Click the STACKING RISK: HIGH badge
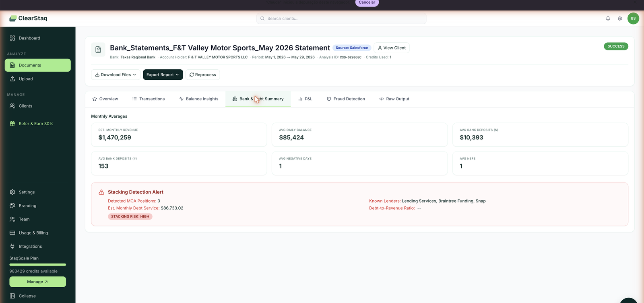644x303 pixels. [130, 216]
